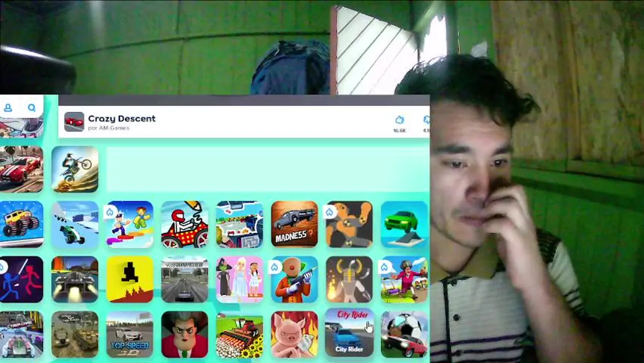This screenshot has width=644, height=363.
Task: Open the Madness car game
Action: coord(294,224)
